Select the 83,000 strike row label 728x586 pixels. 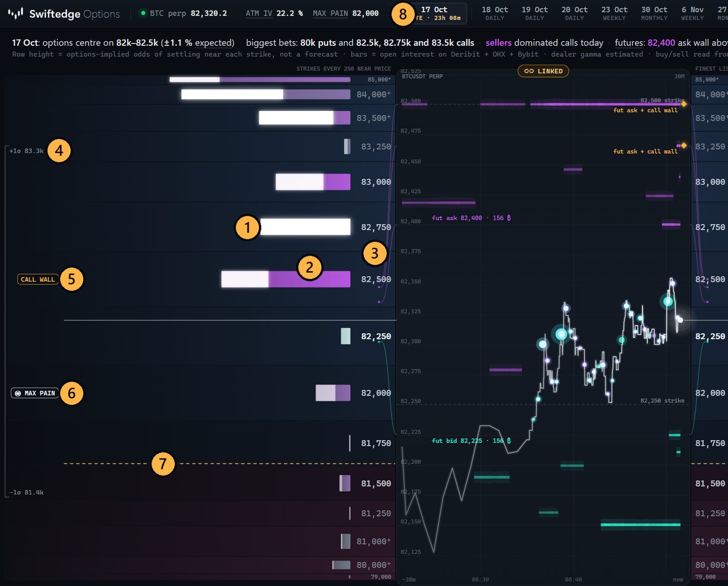[x=376, y=182]
